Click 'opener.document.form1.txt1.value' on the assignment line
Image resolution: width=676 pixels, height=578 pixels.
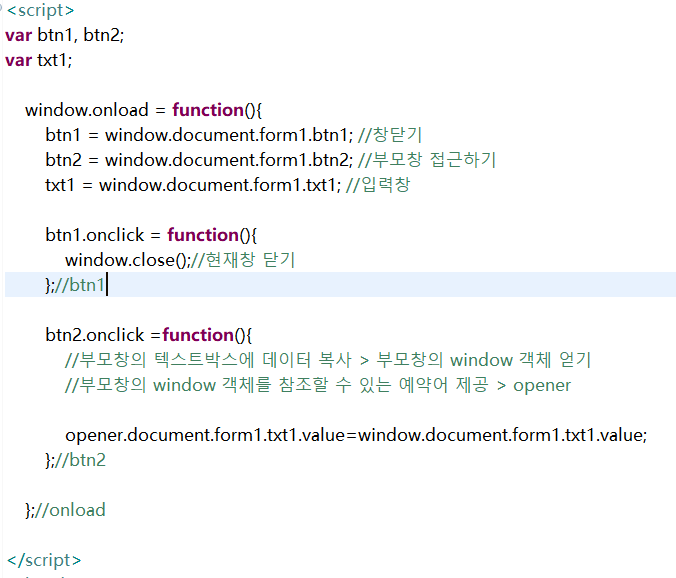click(x=205, y=435)
